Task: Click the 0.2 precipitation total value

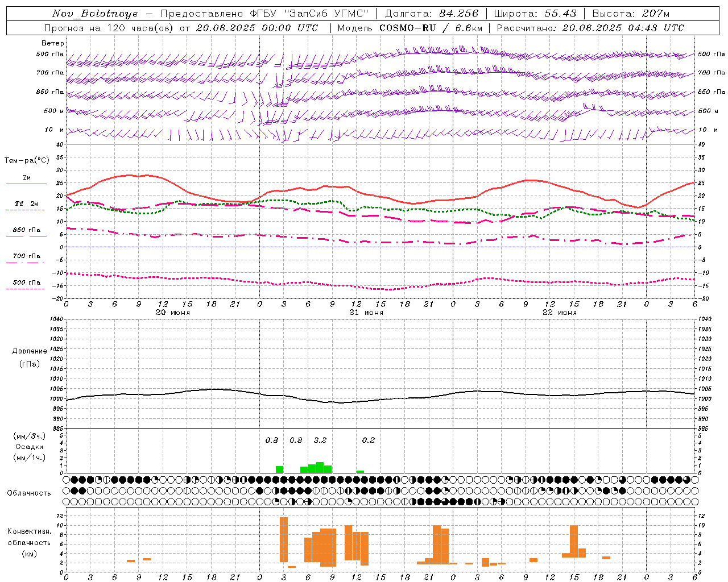Action: [x=369, y=440]
